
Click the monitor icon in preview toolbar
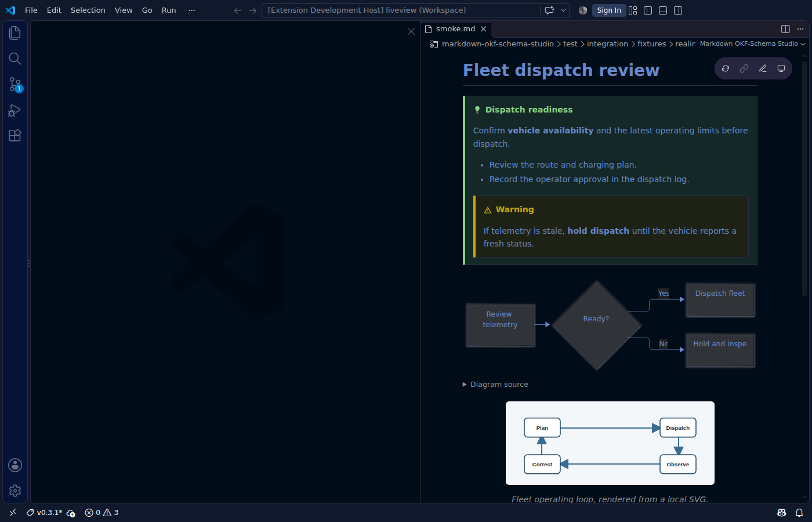tap(781, 68)
